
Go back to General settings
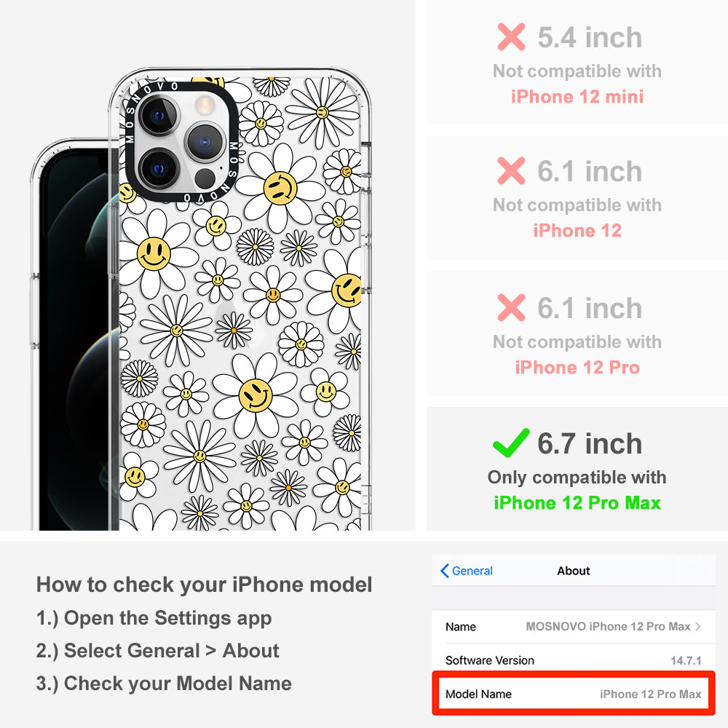466,571
